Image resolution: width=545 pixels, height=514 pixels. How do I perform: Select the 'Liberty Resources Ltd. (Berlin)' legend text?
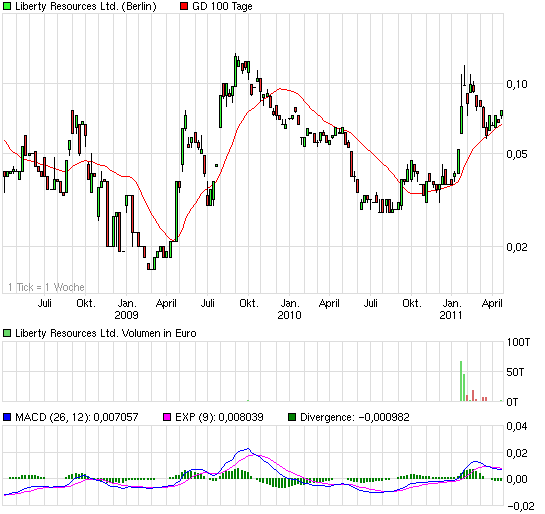86,6
